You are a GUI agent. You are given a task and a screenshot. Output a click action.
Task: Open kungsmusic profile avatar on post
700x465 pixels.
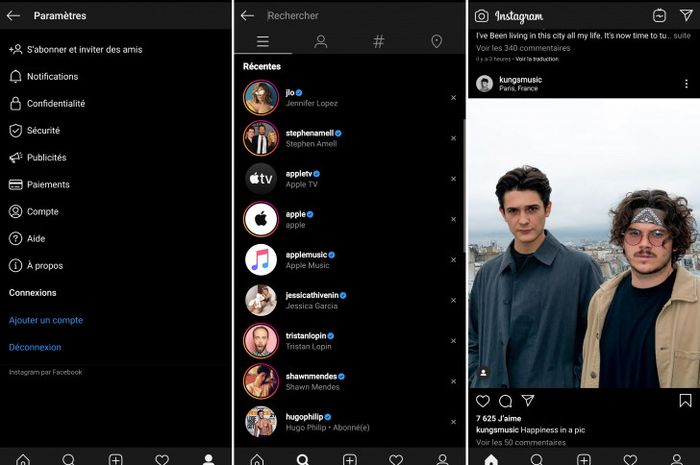tap(484, 83)
